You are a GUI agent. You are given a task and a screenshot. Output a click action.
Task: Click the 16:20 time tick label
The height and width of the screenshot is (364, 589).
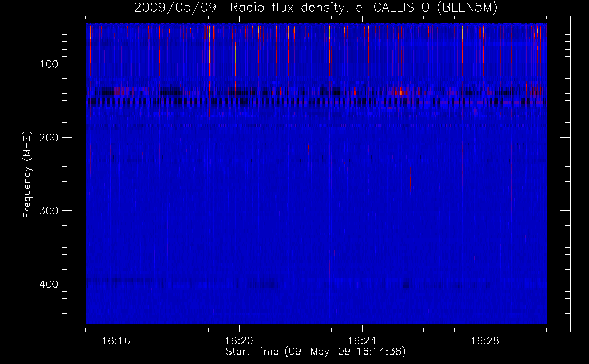click(239, 341)
